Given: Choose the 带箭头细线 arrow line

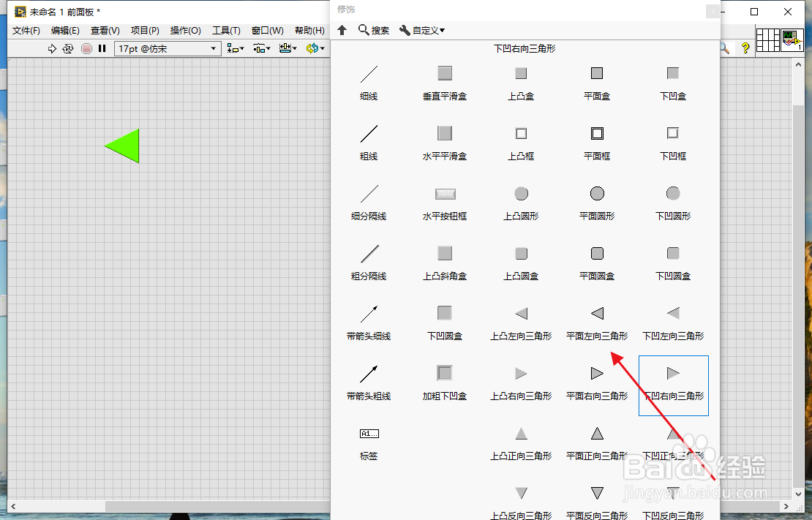Looking at the screenshot, I should pyautogui.click(x=369, y=322).
